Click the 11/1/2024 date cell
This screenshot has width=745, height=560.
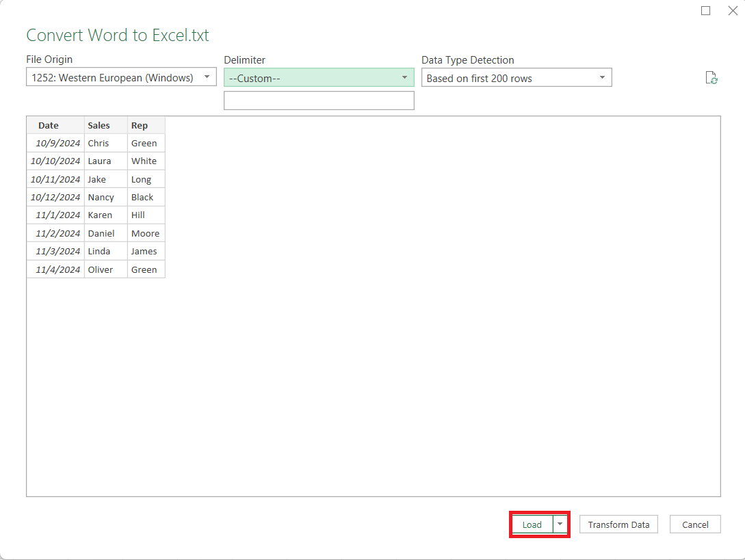click(55, 215)
